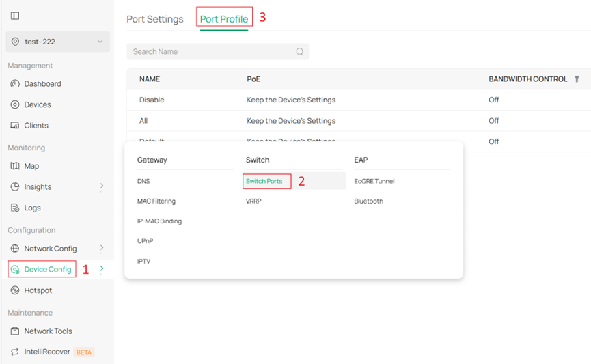Screen dimensions: 591x364
Task: Expand the Insights submenu chevron
Action: pyautogui.click(x=102, y=186)
